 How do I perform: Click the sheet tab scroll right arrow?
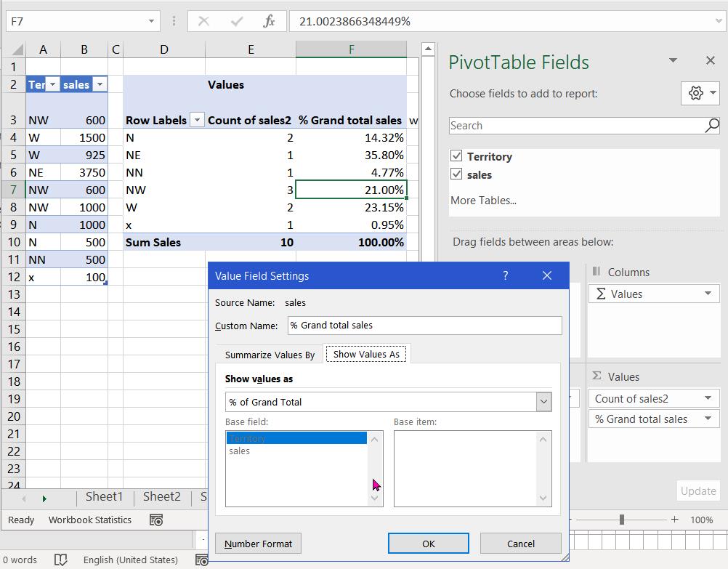pyautogui.click(x=44, y=499)
